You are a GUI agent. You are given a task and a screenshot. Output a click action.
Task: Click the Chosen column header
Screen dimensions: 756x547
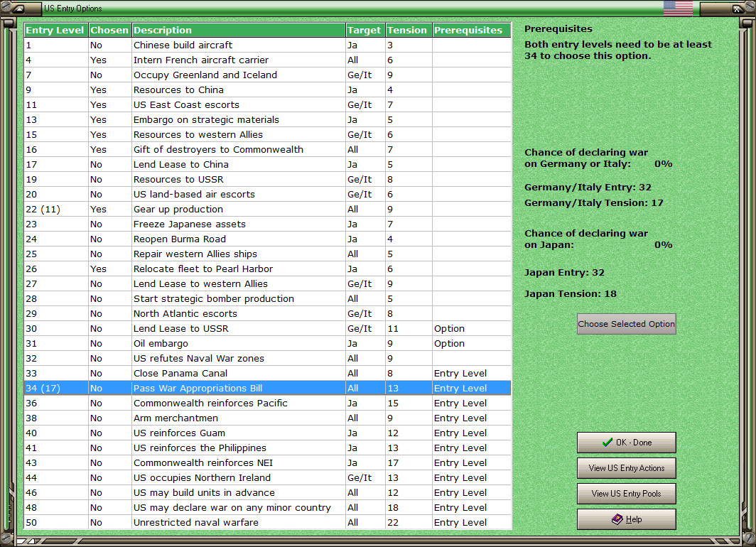110,30
